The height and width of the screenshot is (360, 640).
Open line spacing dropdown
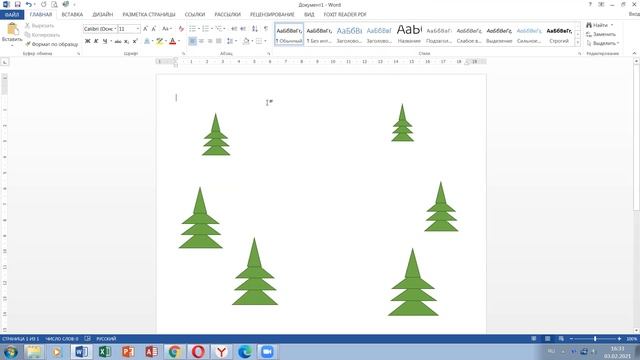231,41
